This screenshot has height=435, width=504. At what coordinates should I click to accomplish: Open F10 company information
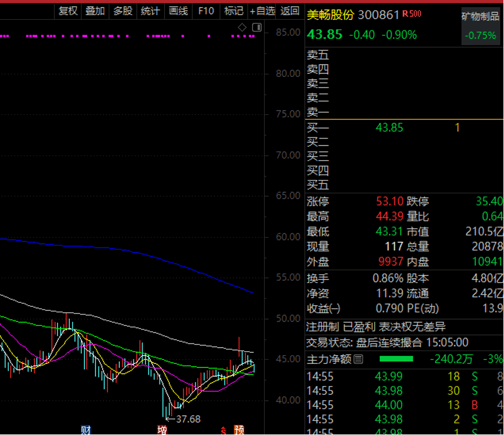coord(206,10)
